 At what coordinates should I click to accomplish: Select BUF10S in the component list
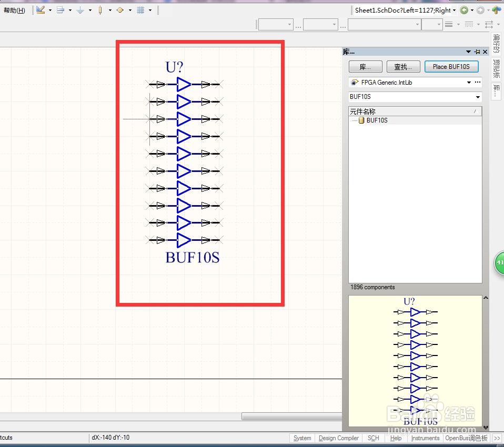377,120
